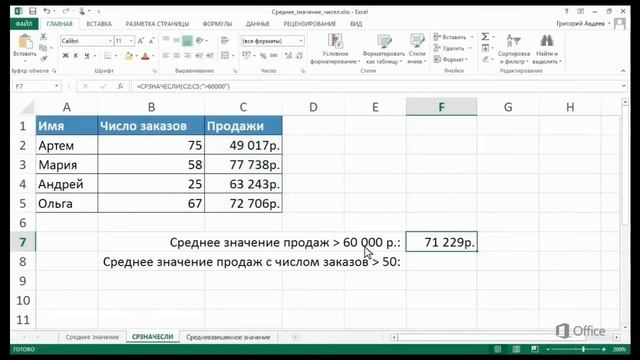This screenshot has height=360, width=640.
Task: Click the Insert Function fx icon
Action: point(120,87)
